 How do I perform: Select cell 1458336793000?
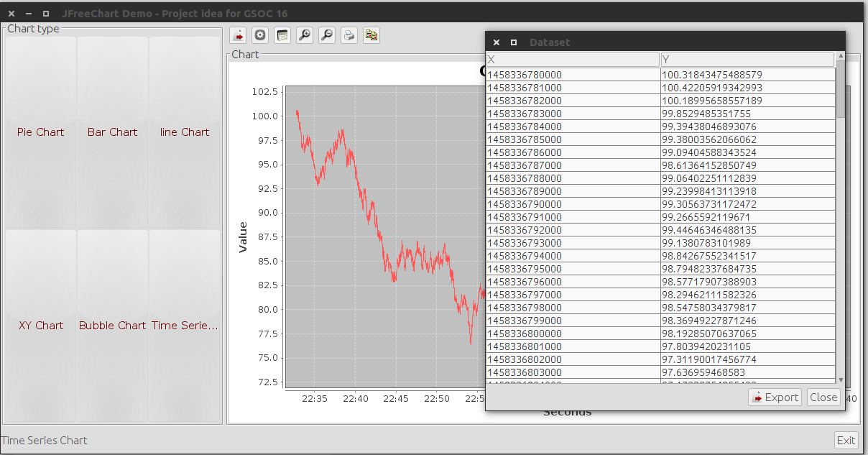pos(573,243)
